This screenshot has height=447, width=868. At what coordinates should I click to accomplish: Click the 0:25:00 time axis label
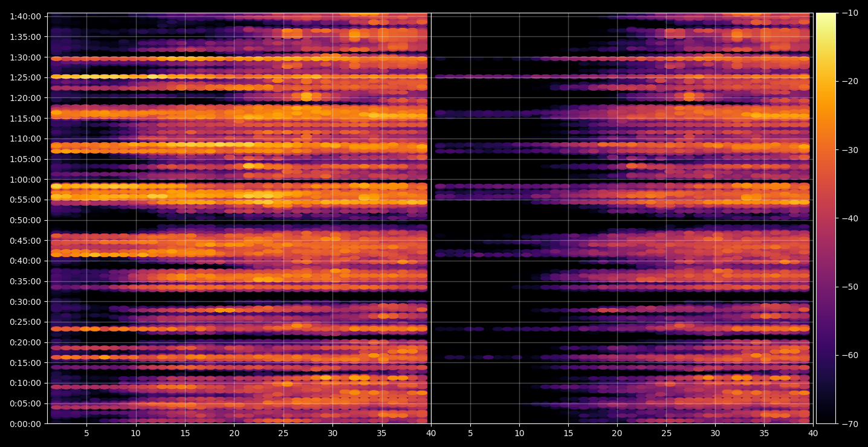tap(25, 322)
